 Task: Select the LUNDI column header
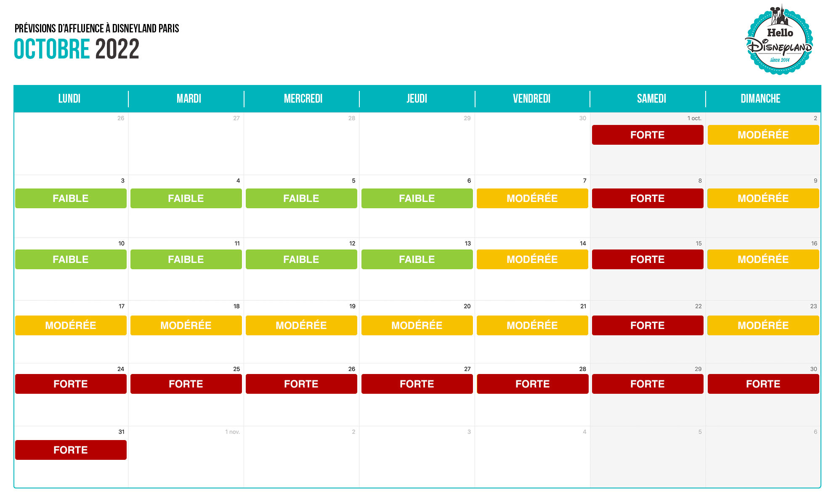pyautogui.click(x=69, y=99)
